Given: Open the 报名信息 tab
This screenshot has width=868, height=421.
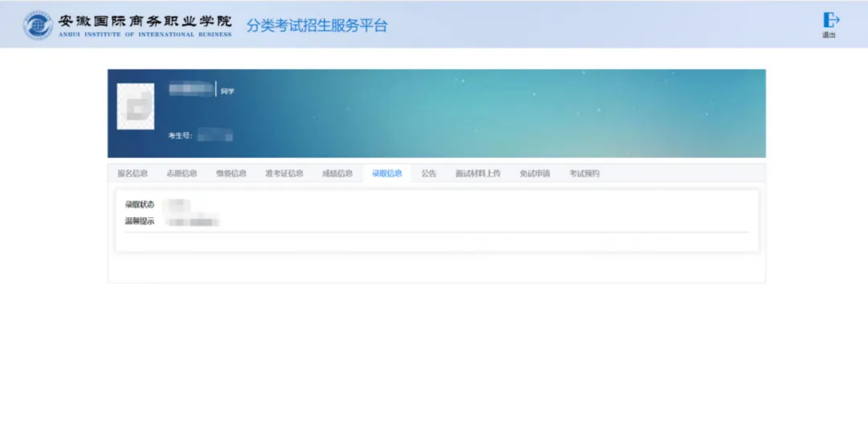Looking at the screenshot, I should (132, 173).
